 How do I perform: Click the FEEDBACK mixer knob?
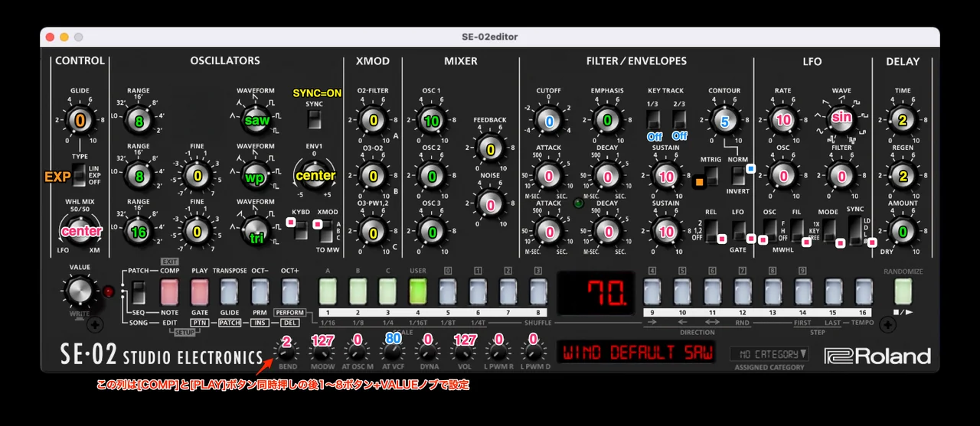tap(490, 149)
